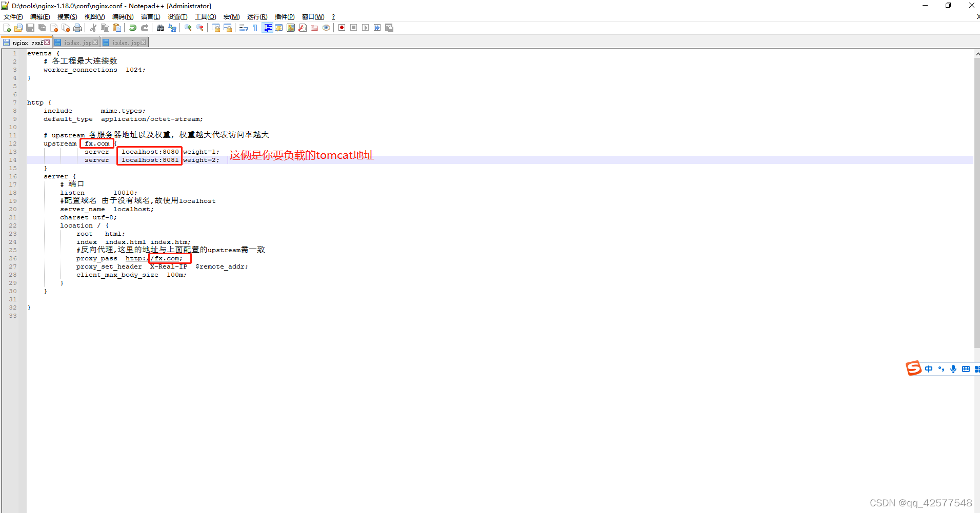Open the ? help menu

pos(333,17)
